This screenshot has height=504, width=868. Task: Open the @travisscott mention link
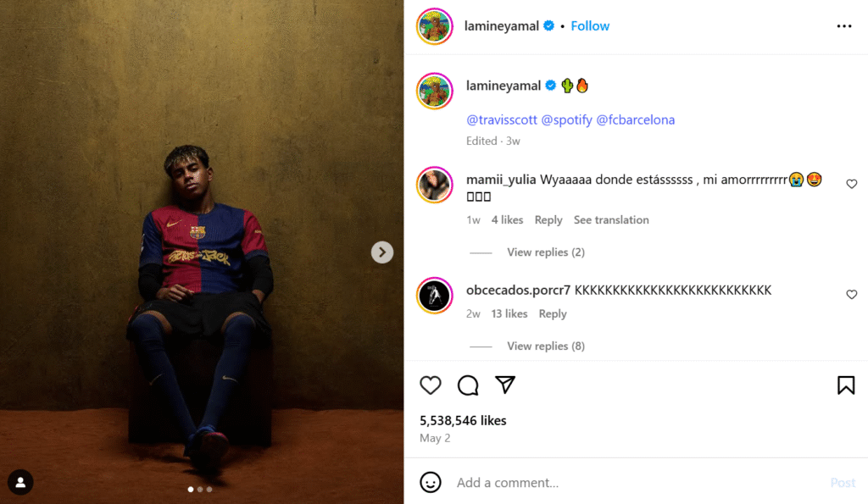501,120
